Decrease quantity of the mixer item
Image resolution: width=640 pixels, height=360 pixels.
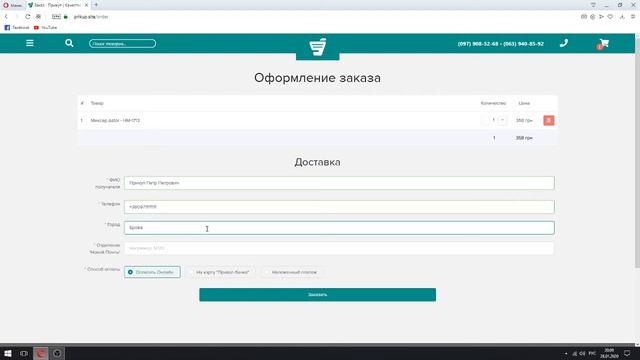click(484, 120)
